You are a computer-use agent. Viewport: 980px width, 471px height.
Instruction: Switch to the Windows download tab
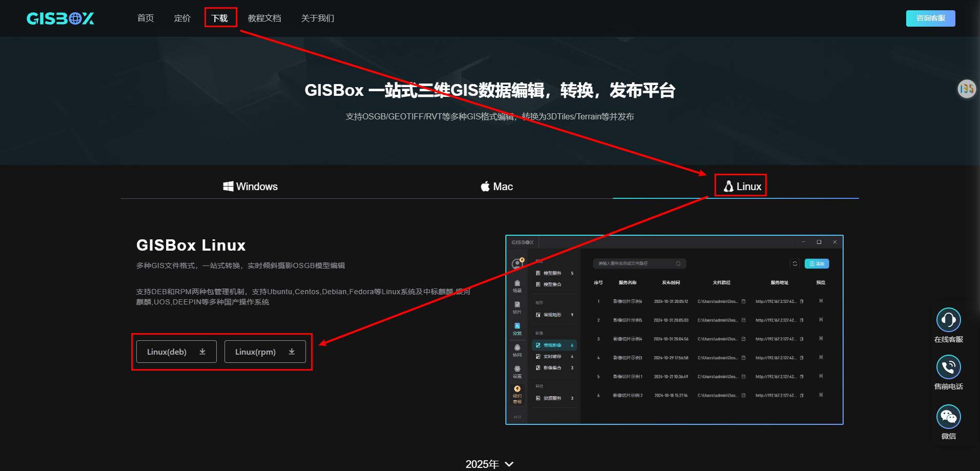(x=251, y=187)
